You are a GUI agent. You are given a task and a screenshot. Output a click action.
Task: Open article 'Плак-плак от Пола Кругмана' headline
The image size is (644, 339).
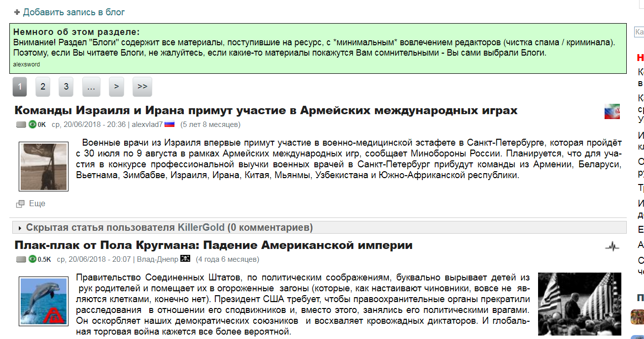click(x=213, y=245)
